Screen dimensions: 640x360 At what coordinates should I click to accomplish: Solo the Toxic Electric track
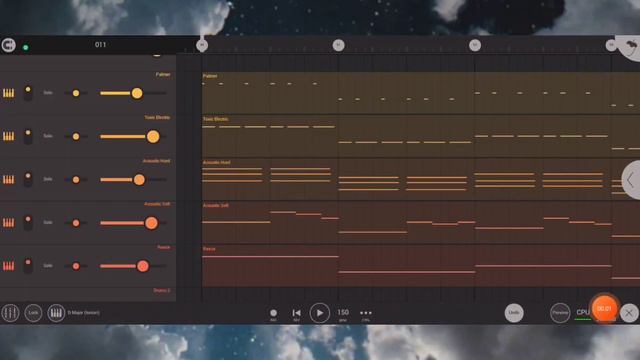pyautogui.click(x=48, y=136)
